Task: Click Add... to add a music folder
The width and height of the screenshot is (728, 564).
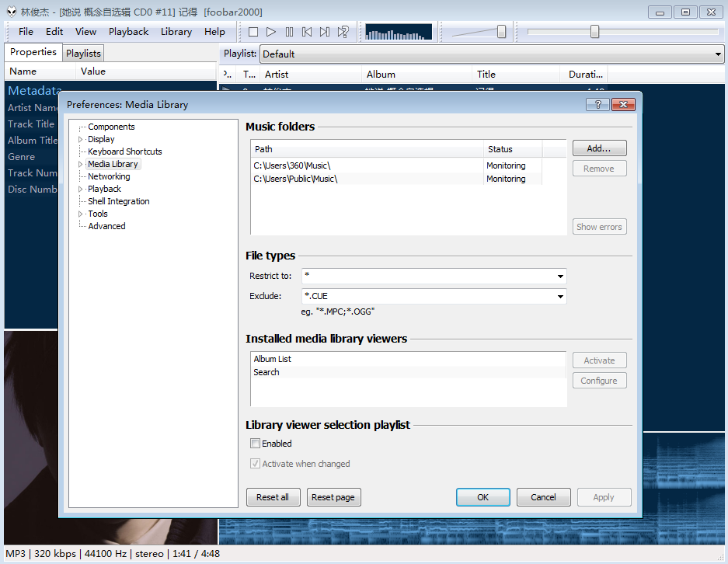Action: [x=599, y=148]
